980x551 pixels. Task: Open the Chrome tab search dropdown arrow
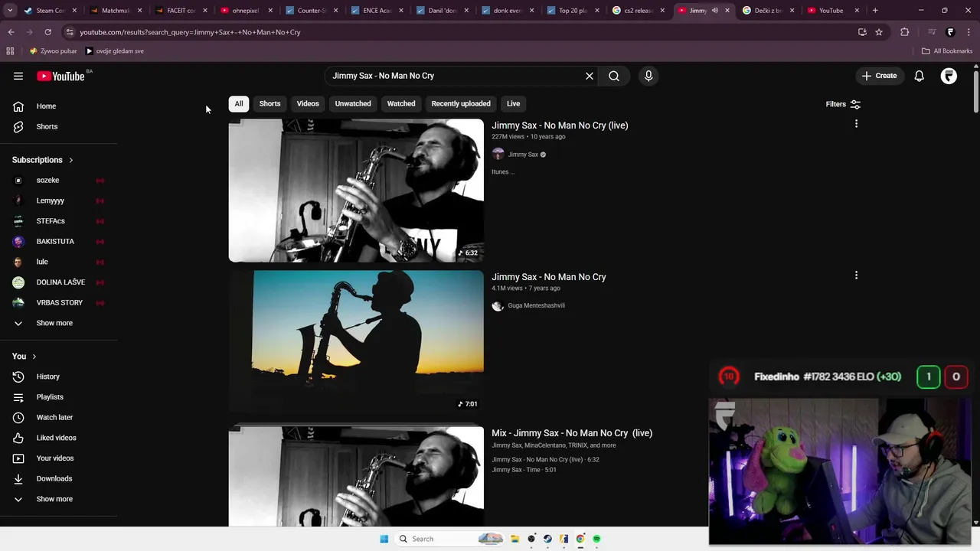point(10,11)
